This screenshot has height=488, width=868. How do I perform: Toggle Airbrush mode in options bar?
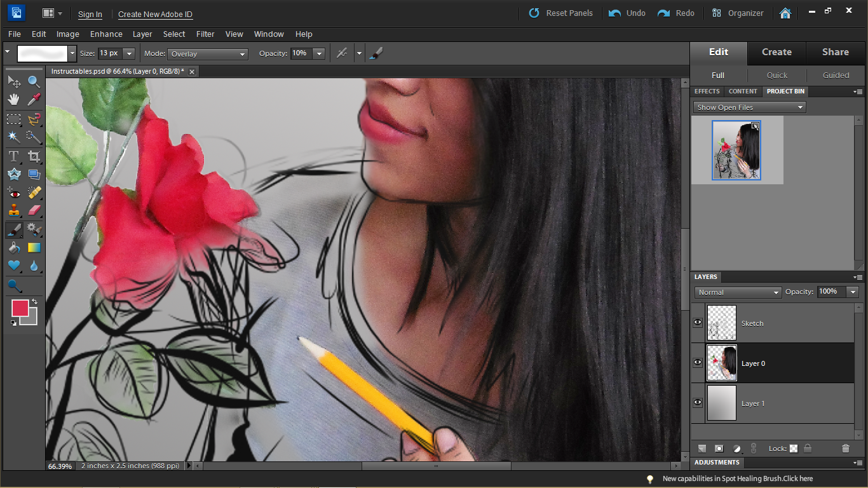click(x=342, y=53)
